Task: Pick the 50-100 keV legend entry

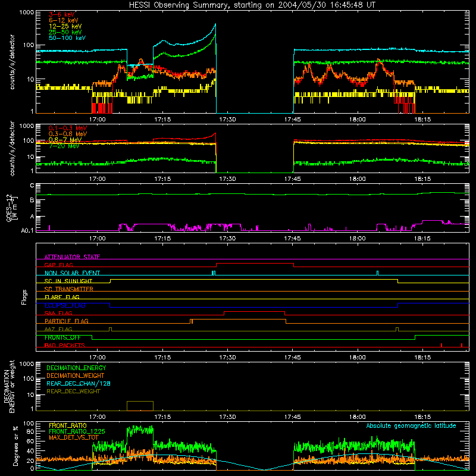Action: click(67, 38)
